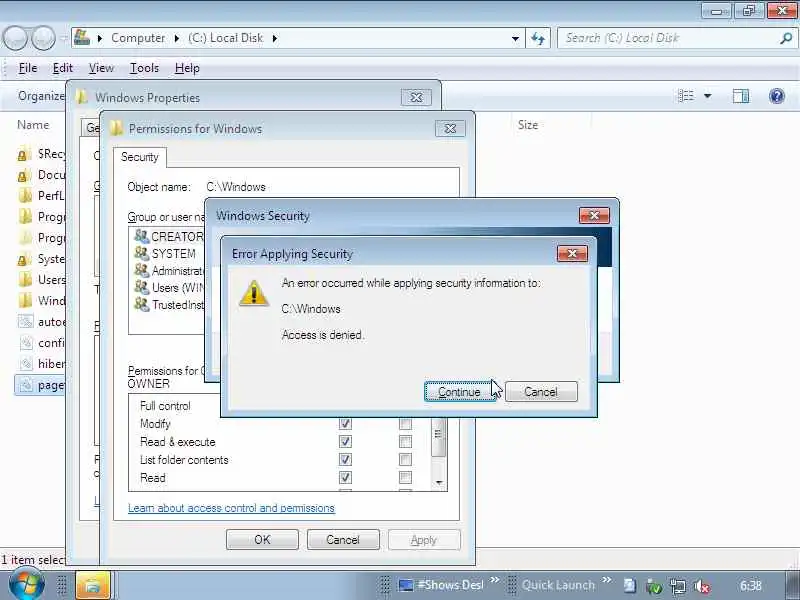Click Cancel in Error Applying Security dialog
This screenshot has width=800, height=600.
tap(541, 392)
